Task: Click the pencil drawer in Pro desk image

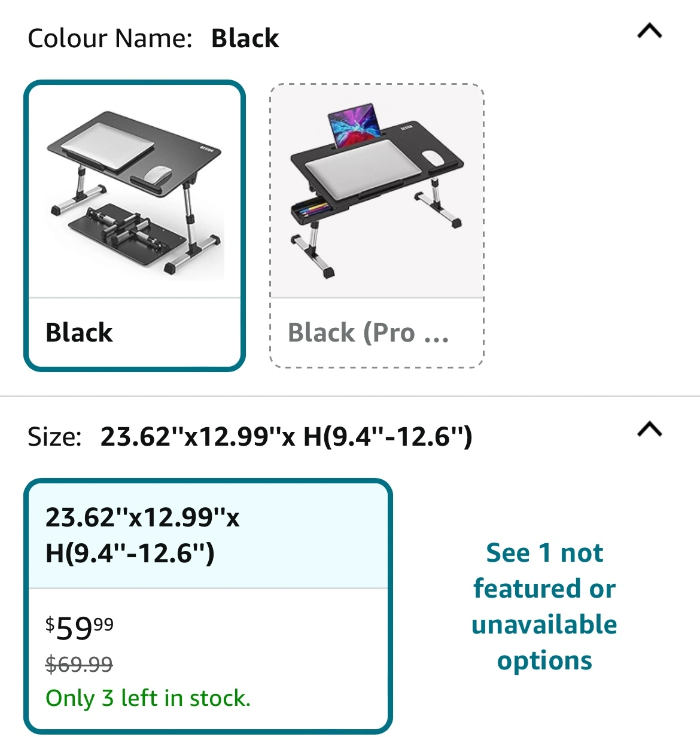Action: (x=310, y=211)
